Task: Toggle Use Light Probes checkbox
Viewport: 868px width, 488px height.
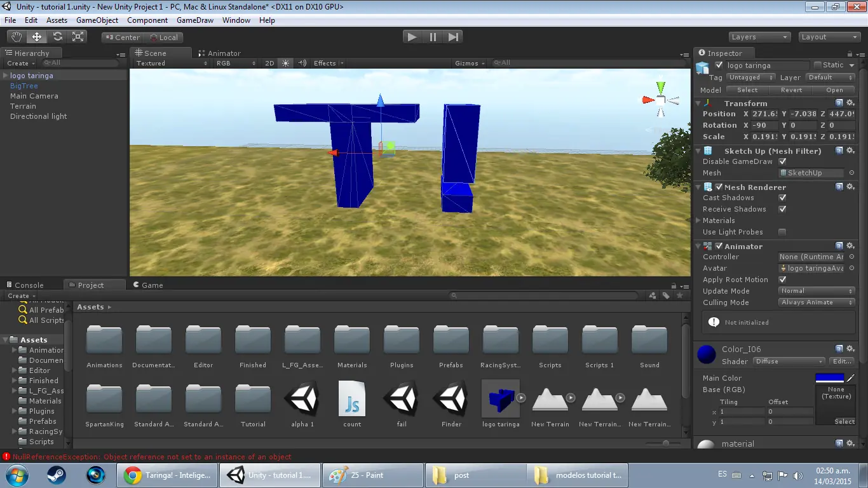Action: pos(782,232)
